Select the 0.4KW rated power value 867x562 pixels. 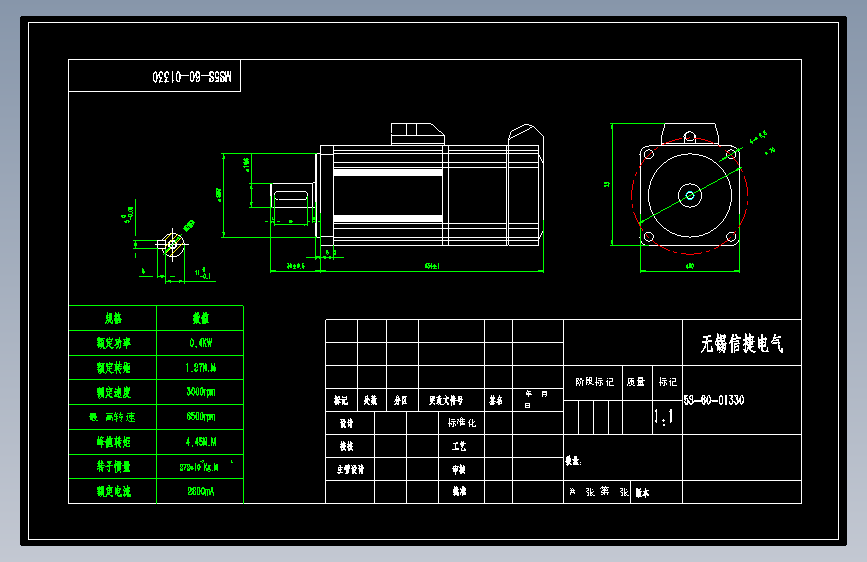pos(201,343)
